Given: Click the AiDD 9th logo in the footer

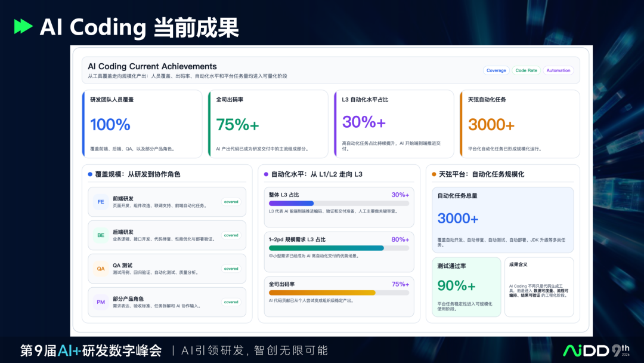Looking at the screenshot, I should point(596,350).
